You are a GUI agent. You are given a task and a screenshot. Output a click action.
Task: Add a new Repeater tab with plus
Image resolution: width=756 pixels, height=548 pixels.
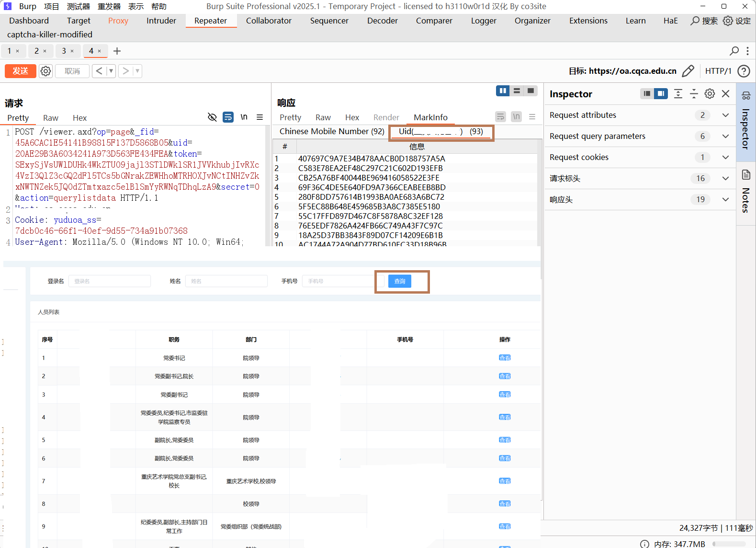tap(117, 51)
